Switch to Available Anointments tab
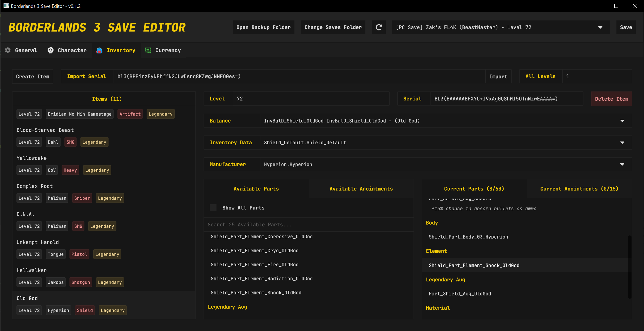This screenshot has width=644, height=331. [361, 189]
